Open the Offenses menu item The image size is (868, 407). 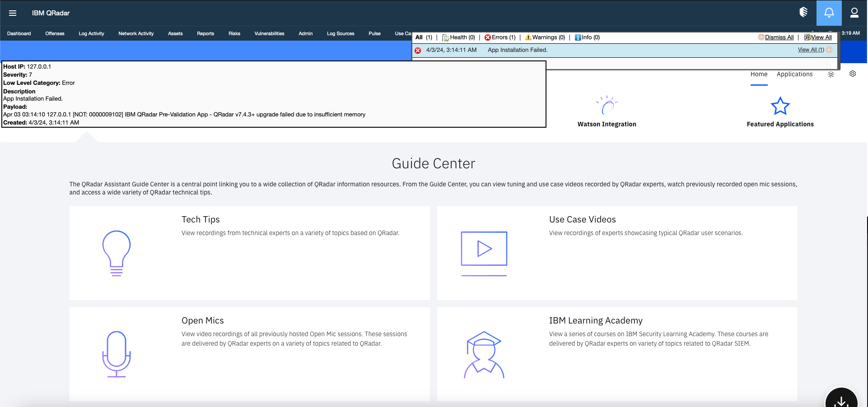click(x=54, y=33)
